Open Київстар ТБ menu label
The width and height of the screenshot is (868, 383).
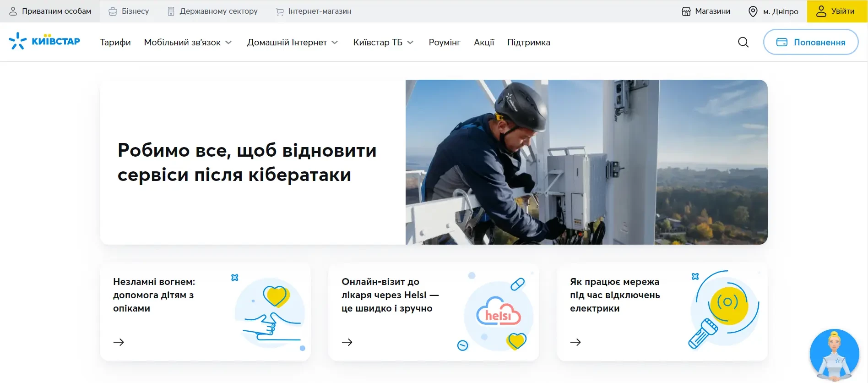click(x=378, y=43)
